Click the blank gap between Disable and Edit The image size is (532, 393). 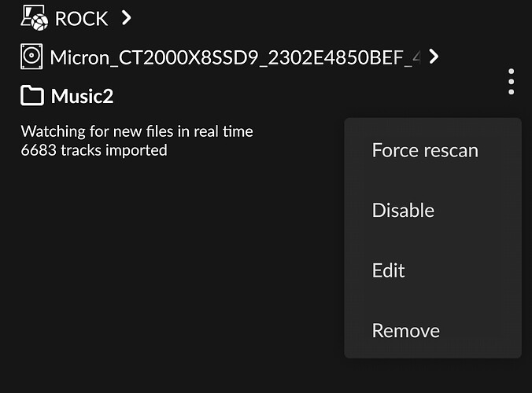(x=433, y=241)
